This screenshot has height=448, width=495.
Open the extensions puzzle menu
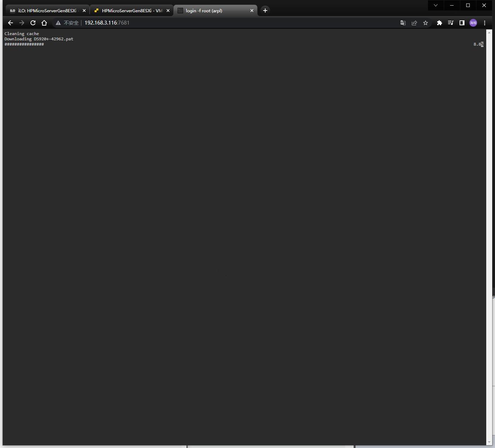click(x=439, y=23)
